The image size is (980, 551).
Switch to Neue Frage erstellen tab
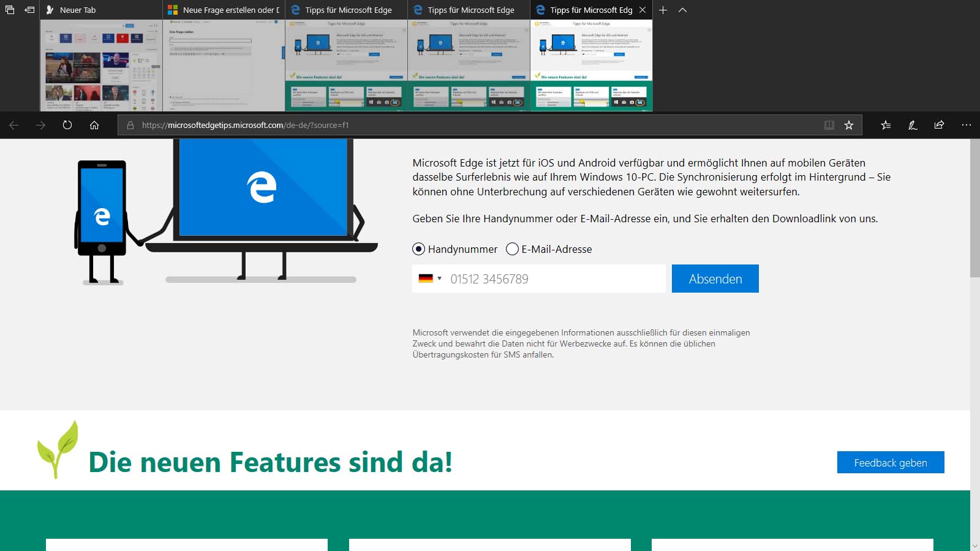(x=224, y=10)
